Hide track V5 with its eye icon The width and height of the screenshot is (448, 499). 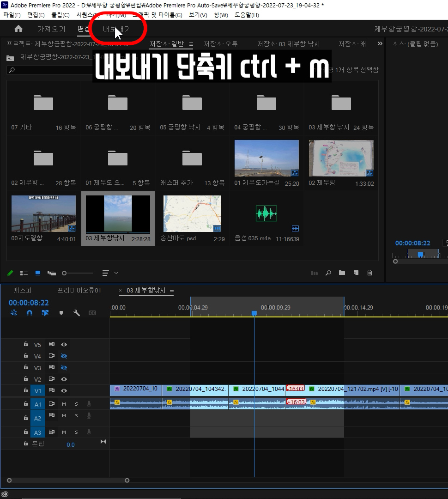[x=64, y=345]
